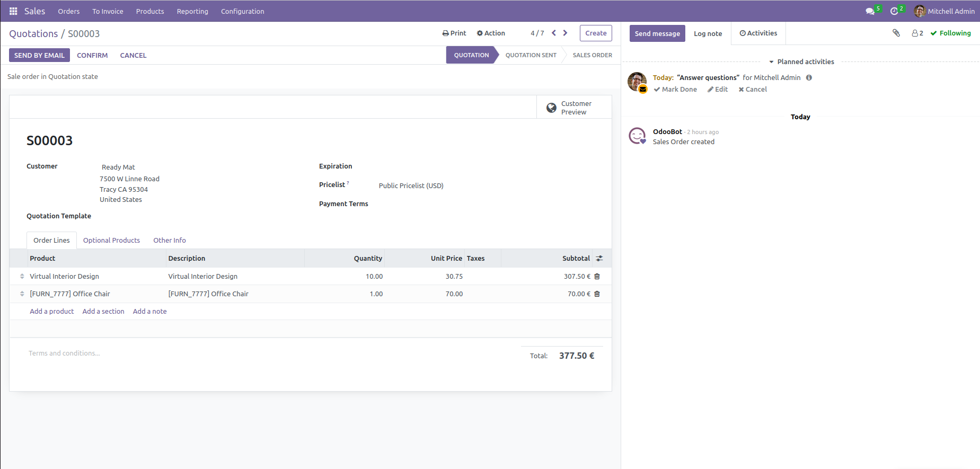Viewport: 980px width, 469px height.
Task: Click the pager showing 4 / 7
Action: click(537, 33)
